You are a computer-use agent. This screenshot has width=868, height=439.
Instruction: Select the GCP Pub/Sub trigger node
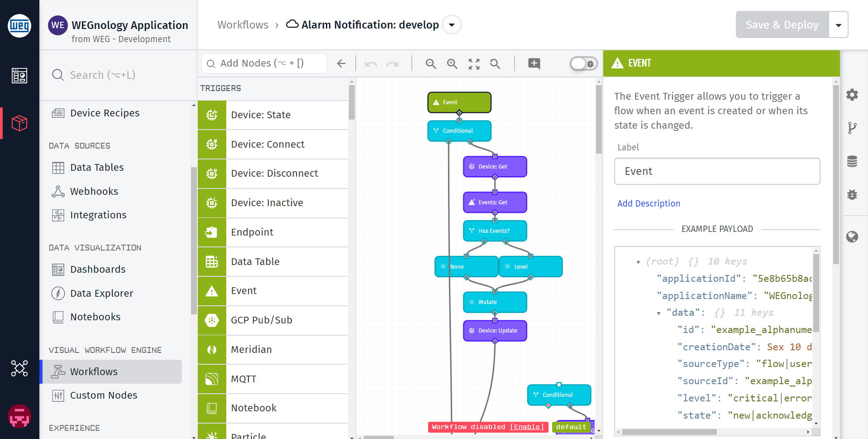(x=272, y=320)
